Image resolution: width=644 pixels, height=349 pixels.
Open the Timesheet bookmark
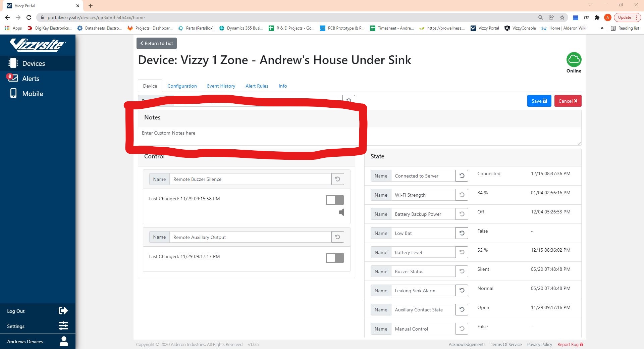392,28
